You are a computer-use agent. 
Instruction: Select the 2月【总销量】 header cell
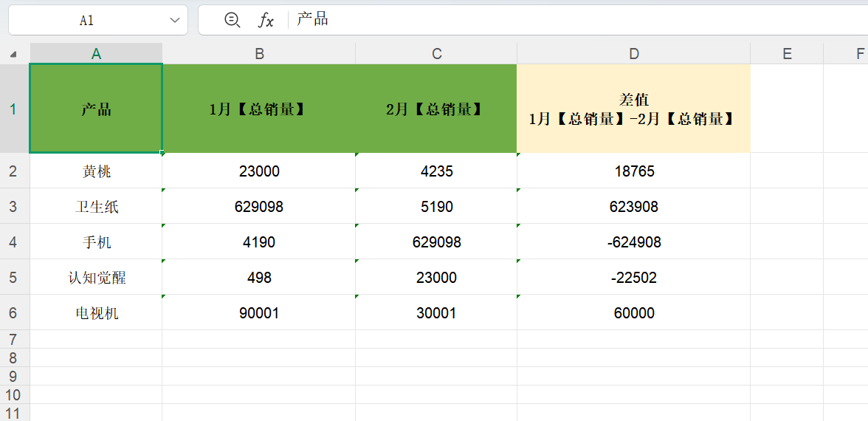pos(436,109)
